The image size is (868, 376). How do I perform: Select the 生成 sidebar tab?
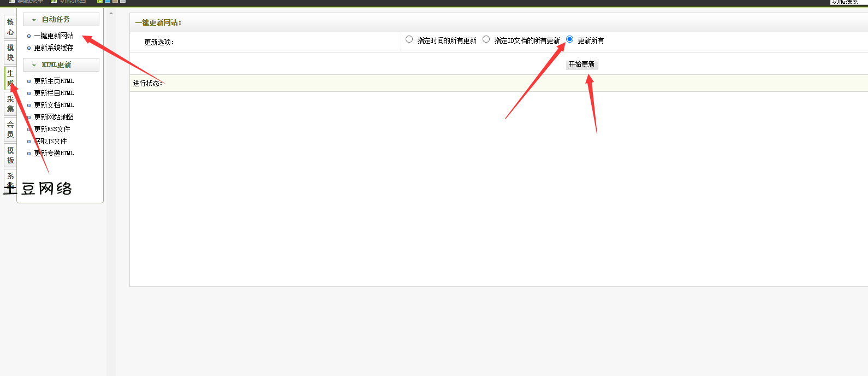pyautogui.click(x=10, y=78)
